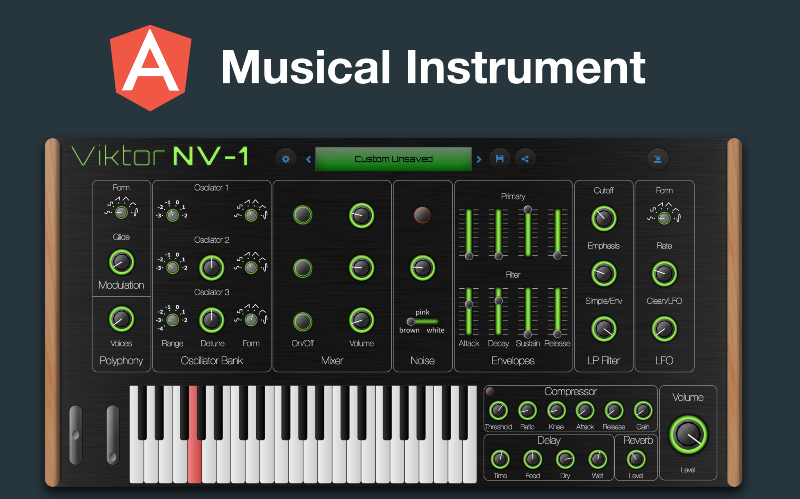Click the Filter envelope Release slider
This screenshot has width=800, height=499.
pos(557,311)
